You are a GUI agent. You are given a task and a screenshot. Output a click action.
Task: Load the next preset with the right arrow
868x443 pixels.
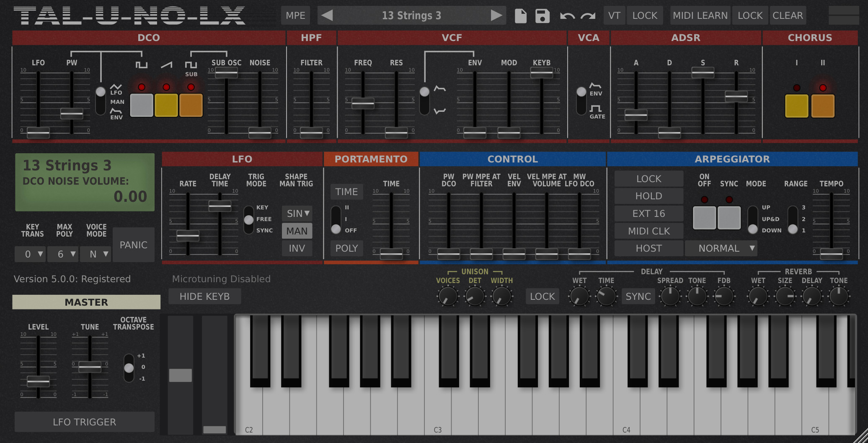[496, 15]
